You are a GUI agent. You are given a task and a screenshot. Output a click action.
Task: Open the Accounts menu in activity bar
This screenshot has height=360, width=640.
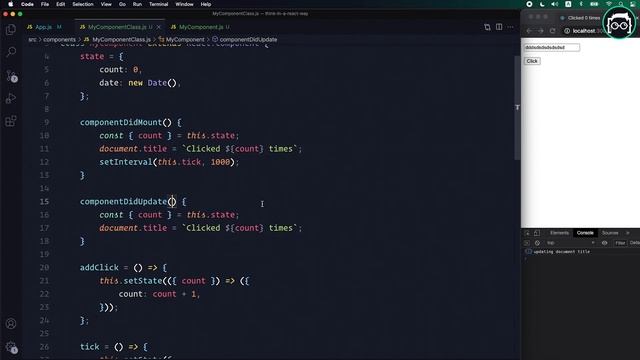click(x=11, y=324)
